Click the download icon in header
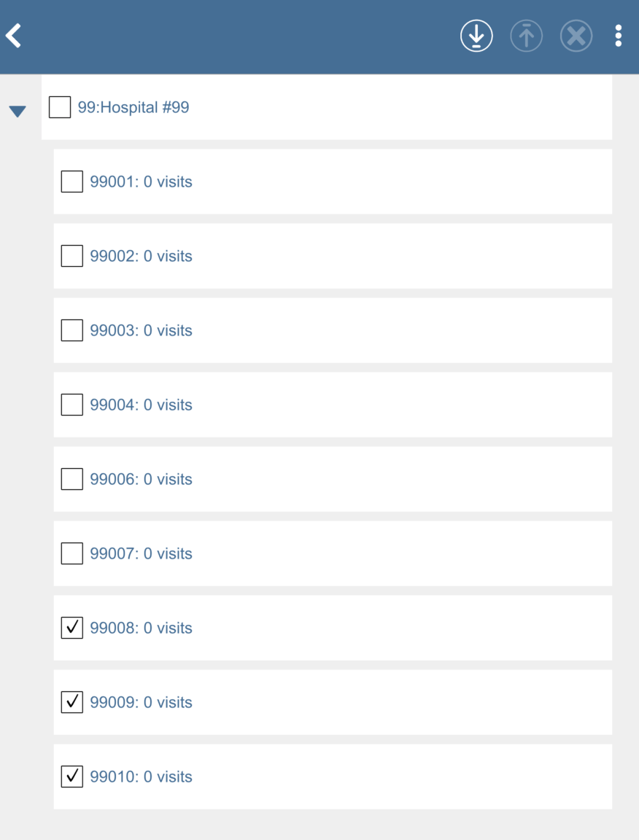The height and width of the screenshot is (840, 639). [x=476, y=36]
